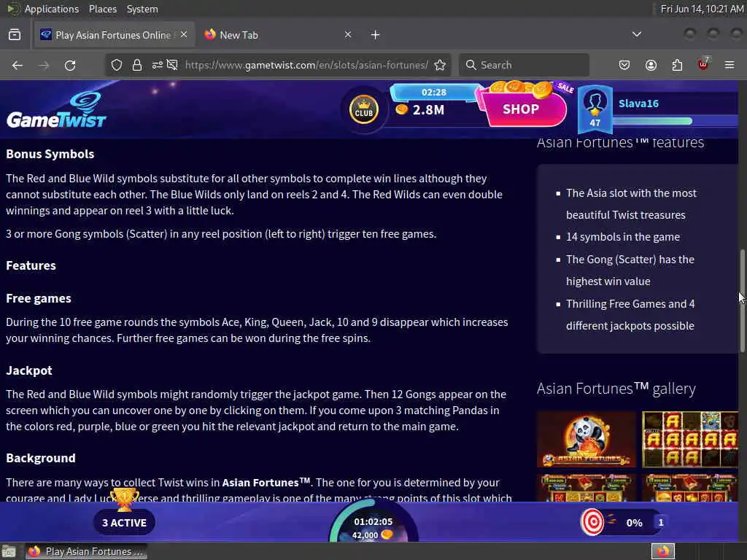Open the Firefox View icon

pos(15,35)
